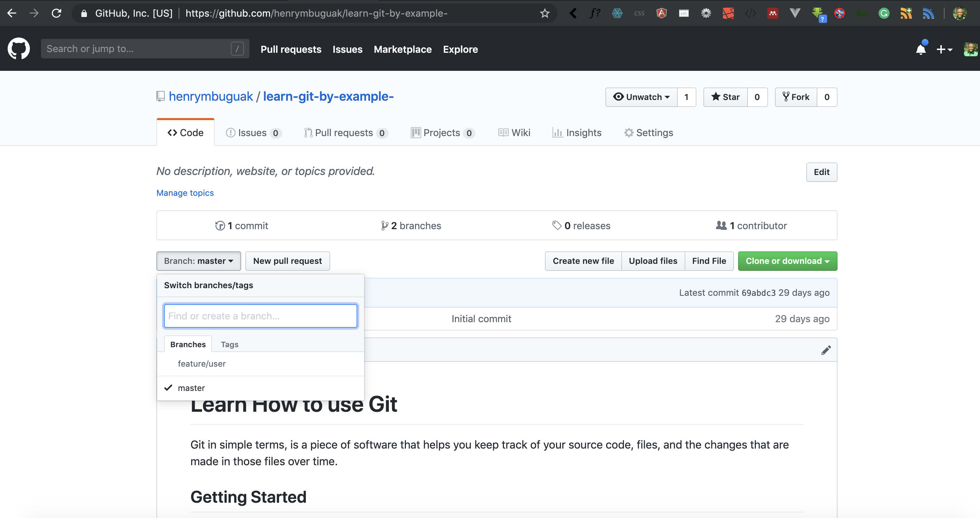Fork the repository
980x518 pixels.
coord(796,97)
